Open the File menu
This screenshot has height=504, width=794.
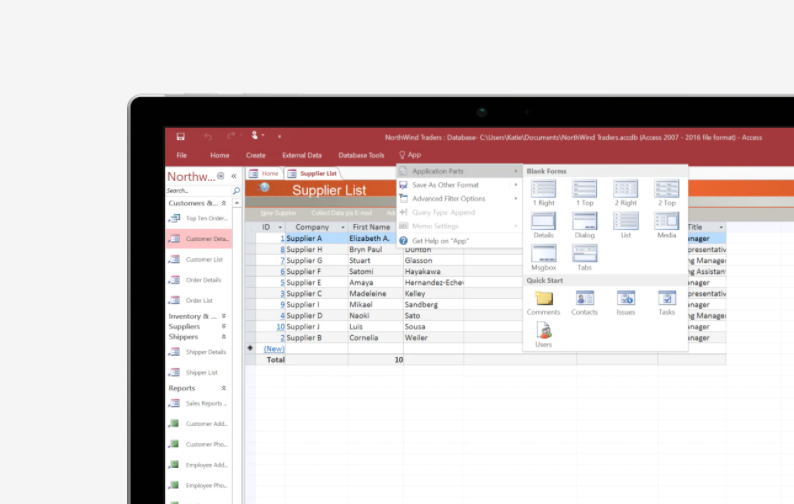click(182, 155)
